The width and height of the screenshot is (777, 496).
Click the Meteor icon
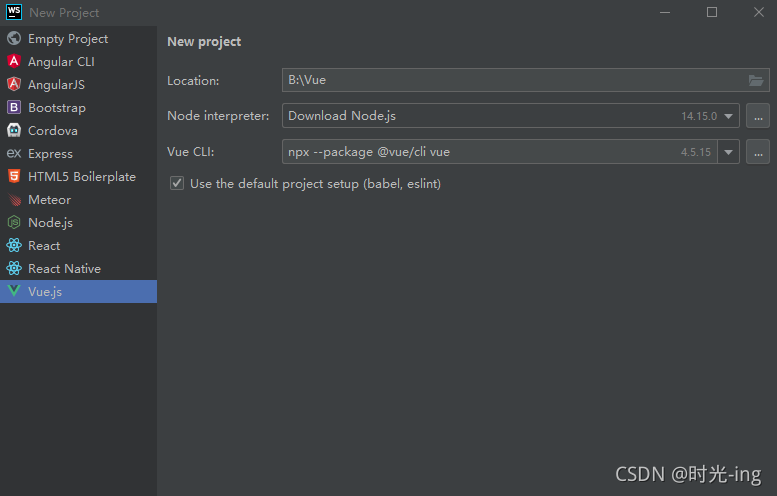click(14, 199)
